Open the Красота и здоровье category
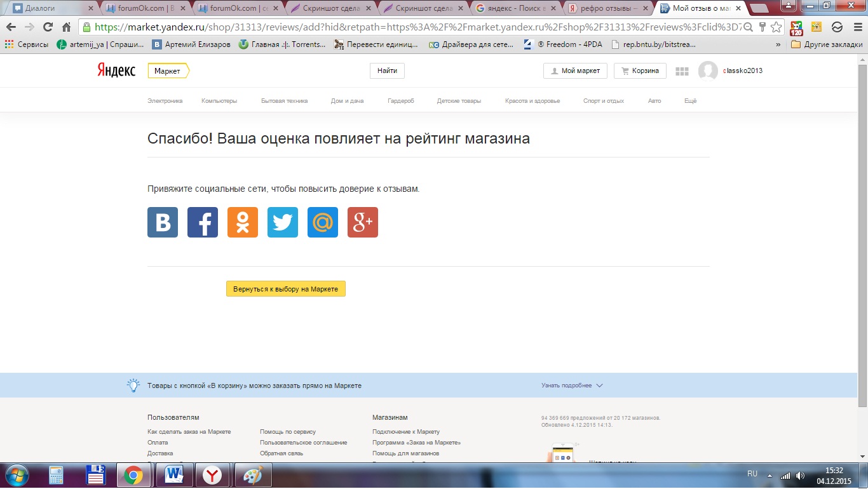This screenshot has height=489, width=868. click(532, 101)
